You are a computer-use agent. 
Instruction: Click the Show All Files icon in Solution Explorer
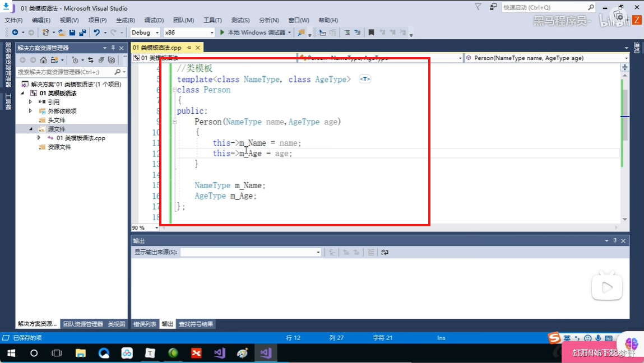pyautogui.click(x=112, y=60)
